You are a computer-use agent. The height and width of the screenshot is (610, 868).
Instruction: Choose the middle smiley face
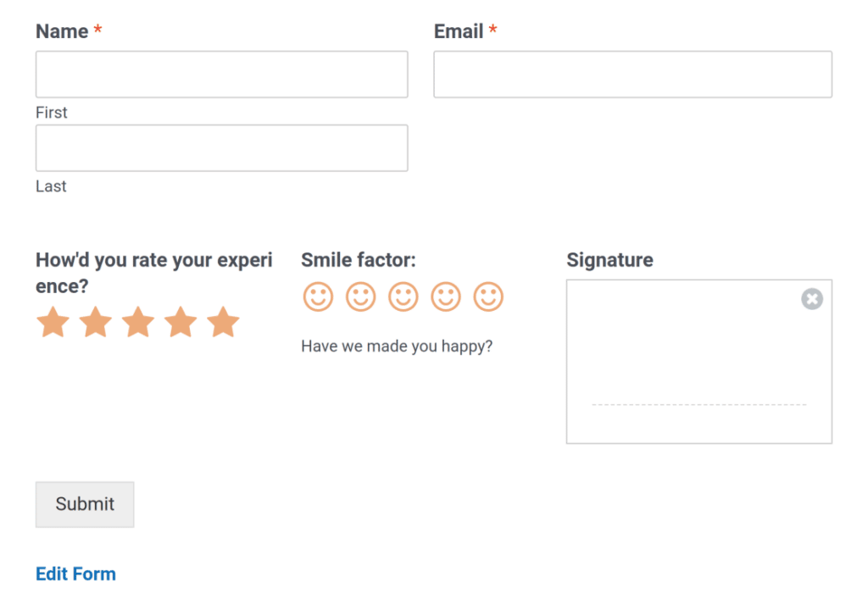tap(403, 297)
